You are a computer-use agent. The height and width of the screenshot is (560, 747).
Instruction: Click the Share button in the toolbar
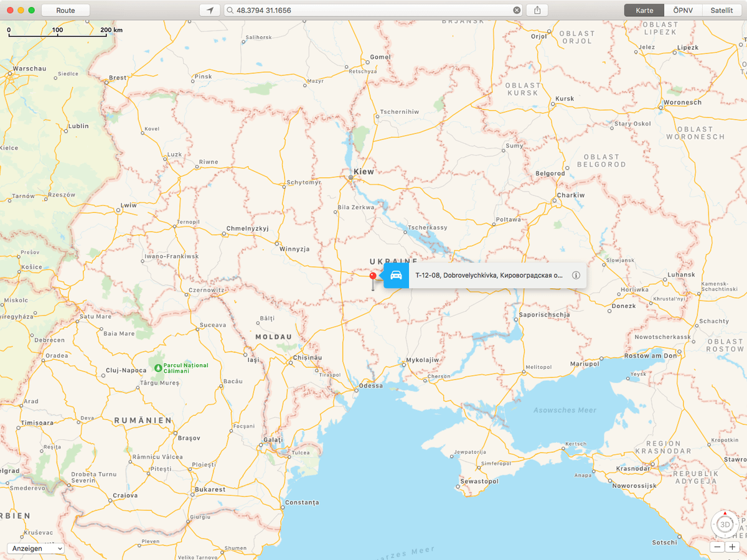tap(537, 11)
